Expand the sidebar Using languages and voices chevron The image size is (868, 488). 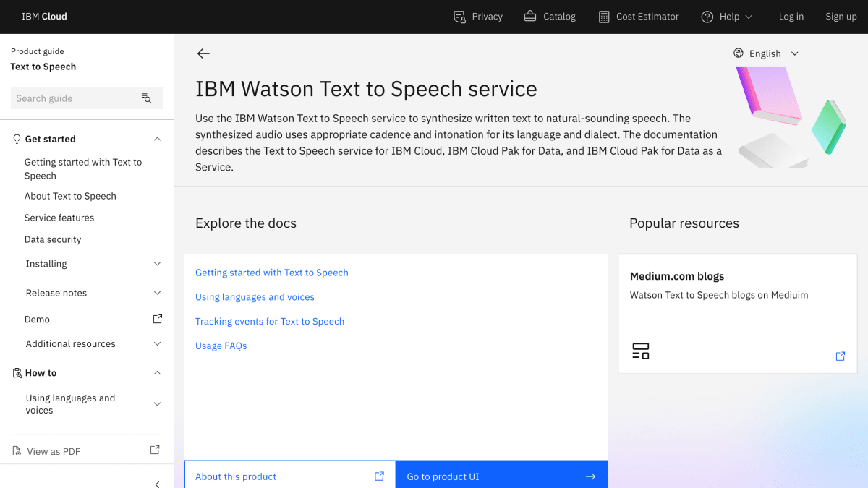point(158,404)
